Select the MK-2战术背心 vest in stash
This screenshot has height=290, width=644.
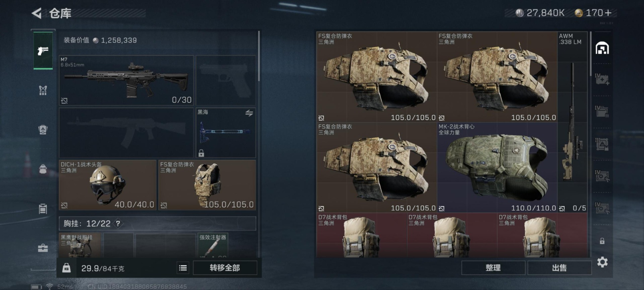(x=497, y=167)
